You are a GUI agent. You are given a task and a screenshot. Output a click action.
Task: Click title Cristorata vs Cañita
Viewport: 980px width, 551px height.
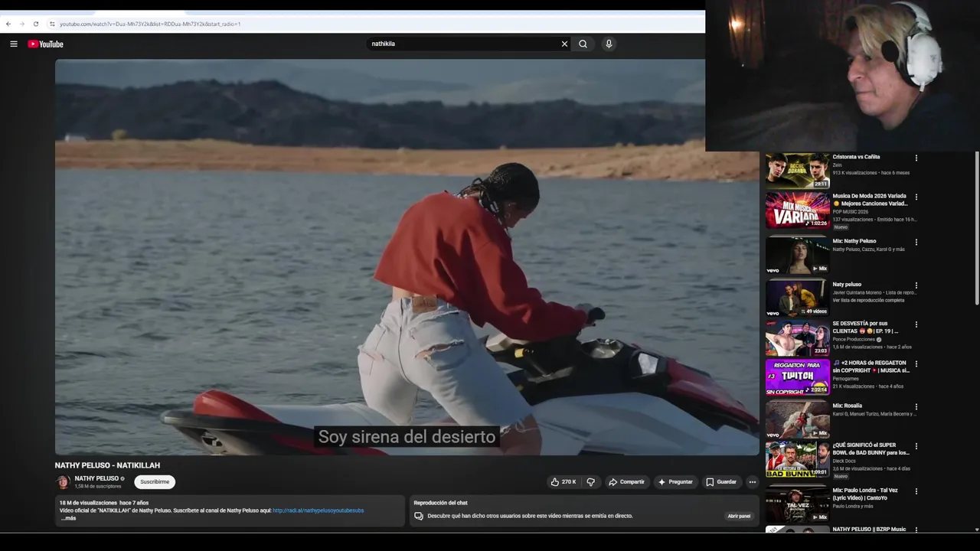point(856,157)
